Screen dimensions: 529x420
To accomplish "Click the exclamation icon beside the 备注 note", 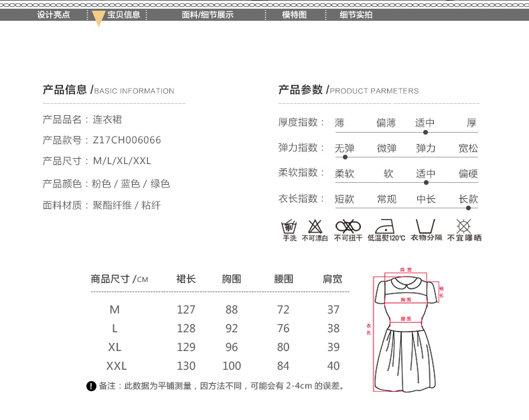I will (x=92, y=386).
